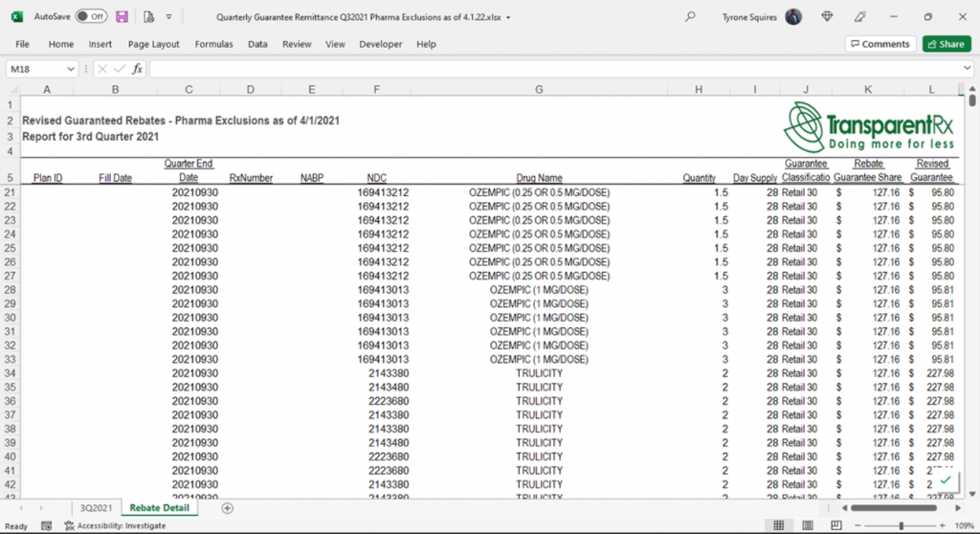Click the Insert Function fx icon
Viewport: 980px width, 534px height.
(x=137, y=69)
